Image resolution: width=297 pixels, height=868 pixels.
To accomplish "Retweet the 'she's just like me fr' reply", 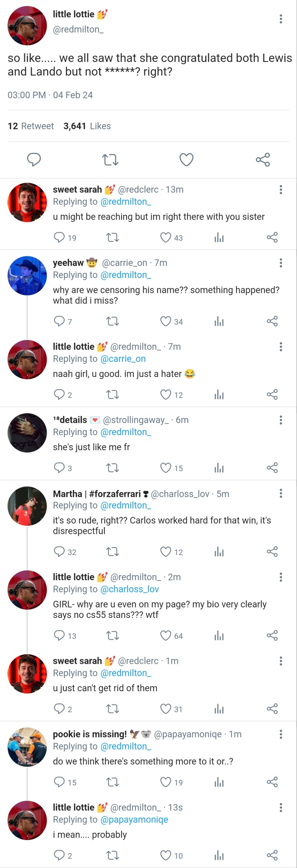I will (113, 468).
